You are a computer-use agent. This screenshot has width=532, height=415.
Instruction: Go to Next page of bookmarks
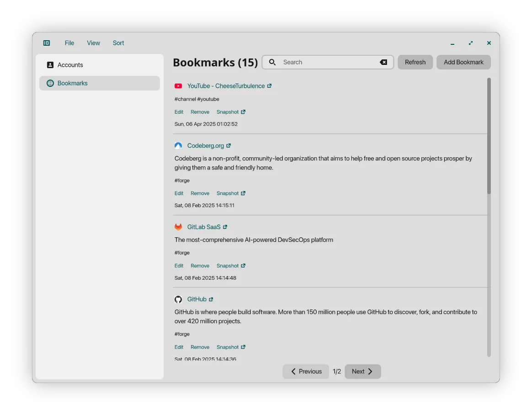(x=363, y=372)
